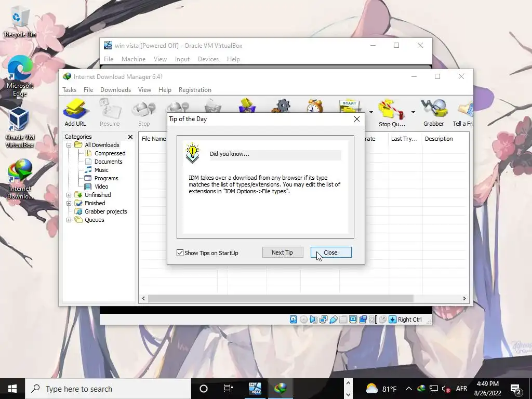Expand the Finished category
The width and height of the screenshot is (532, 399).
pyautogui.click(x=69, y=203)
